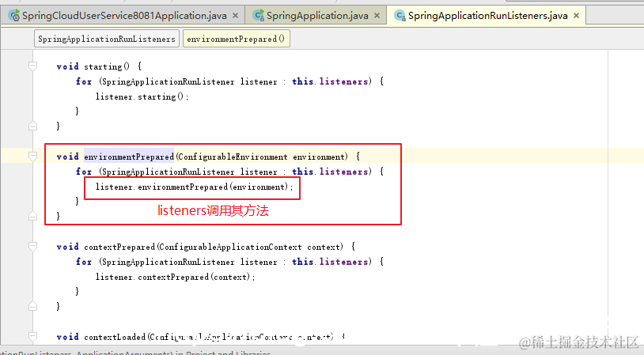Click 'this.listeners' in contextPrepared for loop

(330, 262)
